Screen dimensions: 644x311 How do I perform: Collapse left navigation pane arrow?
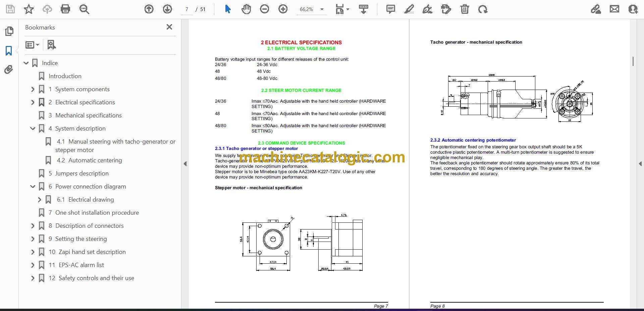click(x=185, y=164)
